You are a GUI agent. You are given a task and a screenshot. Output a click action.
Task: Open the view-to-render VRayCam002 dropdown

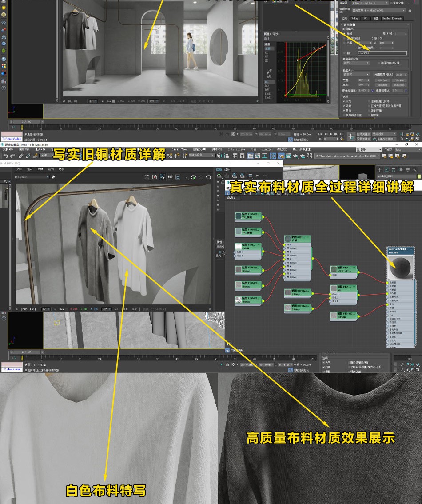tap(378, 11)
